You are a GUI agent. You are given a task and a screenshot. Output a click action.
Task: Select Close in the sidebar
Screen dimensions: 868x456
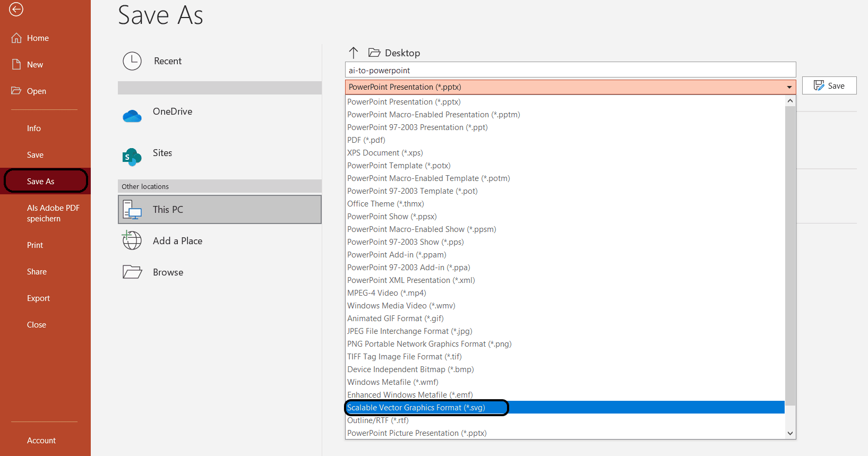pyautogui.click(x=37, y=325)
